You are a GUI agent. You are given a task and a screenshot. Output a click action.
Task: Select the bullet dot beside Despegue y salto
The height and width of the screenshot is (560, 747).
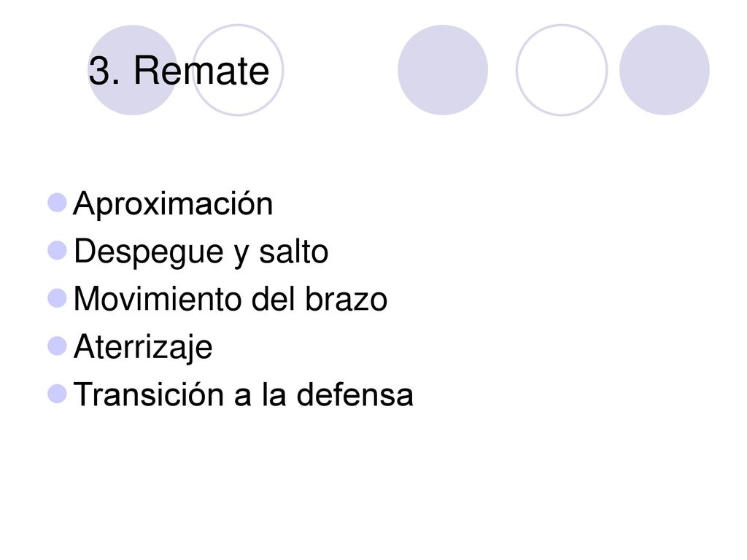(x=57, y=250)
